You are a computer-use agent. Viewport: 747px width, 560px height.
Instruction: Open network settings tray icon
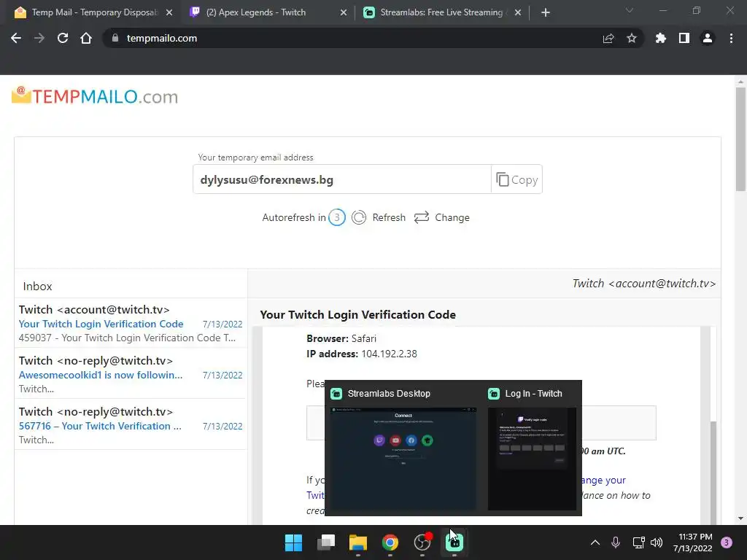pos(638,542)
